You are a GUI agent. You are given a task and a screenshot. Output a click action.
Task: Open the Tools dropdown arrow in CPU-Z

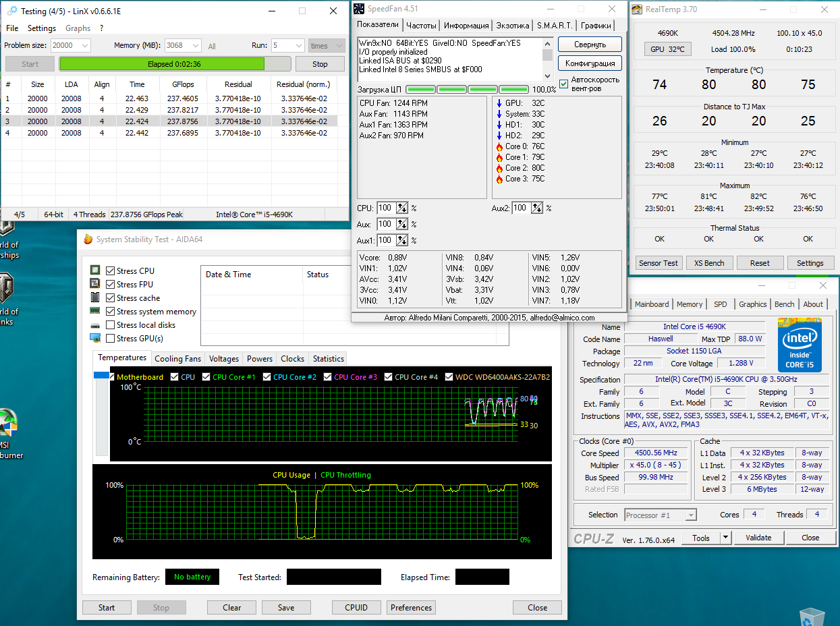coord(725,538)
